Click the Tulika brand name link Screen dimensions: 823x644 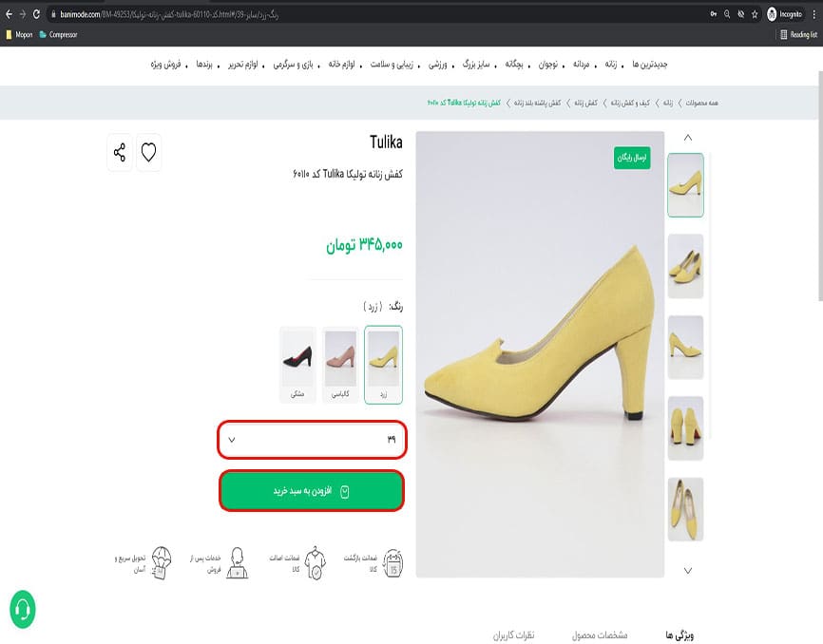pyautogui.click(x=386, y=142)
